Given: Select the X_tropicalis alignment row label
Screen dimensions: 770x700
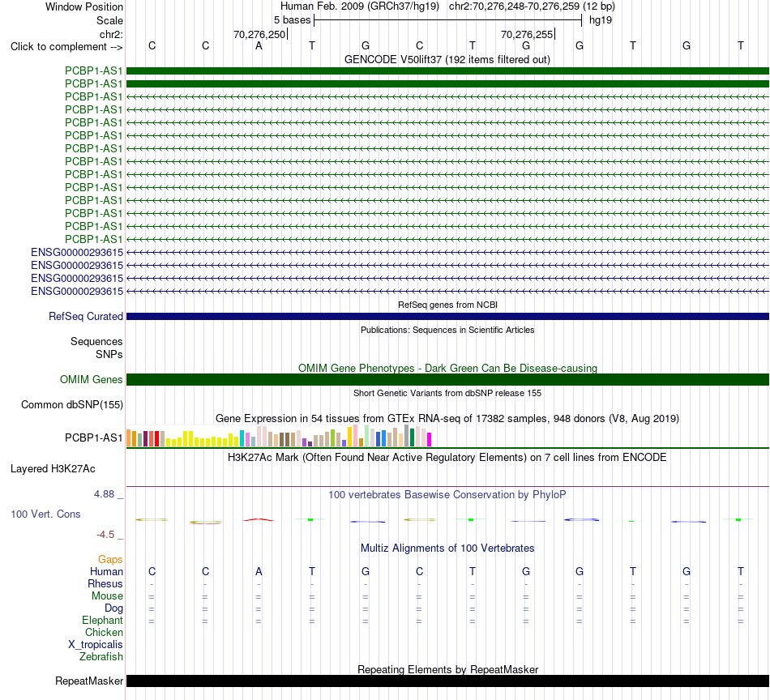Looking at the screenshot, I should pyautogui.click(x=96, y=645).
